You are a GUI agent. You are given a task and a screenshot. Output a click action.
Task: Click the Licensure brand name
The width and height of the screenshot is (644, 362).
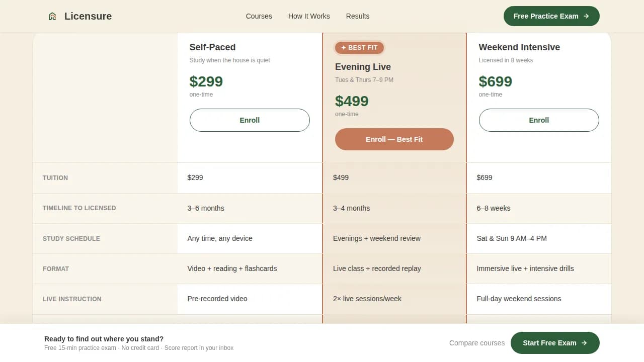pyautogui.click(x=88, y=16)
